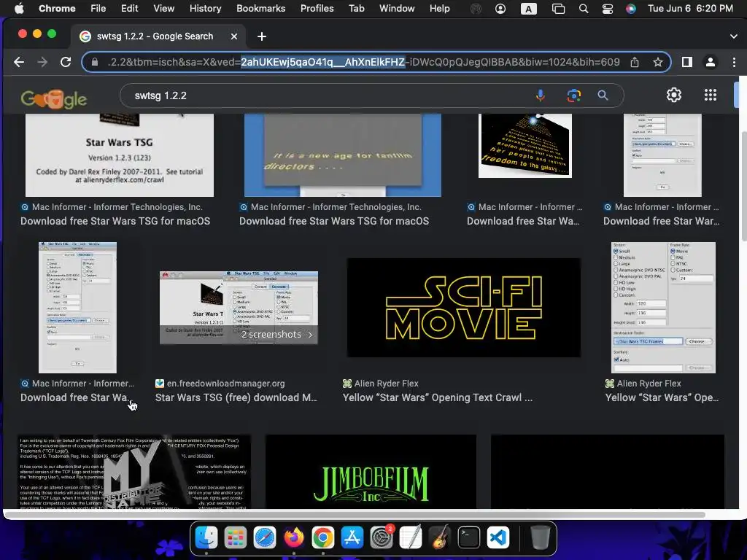Open the Bookmarks menu

(260, 9)
